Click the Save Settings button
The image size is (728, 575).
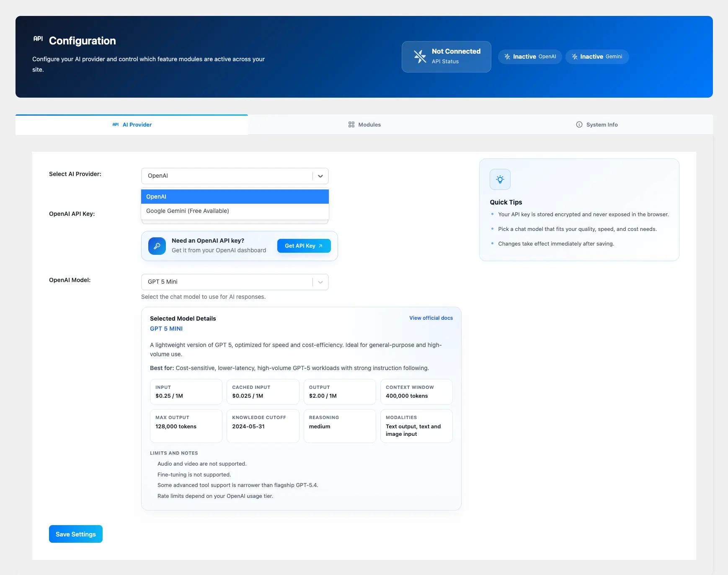click(x=76, y=534)
